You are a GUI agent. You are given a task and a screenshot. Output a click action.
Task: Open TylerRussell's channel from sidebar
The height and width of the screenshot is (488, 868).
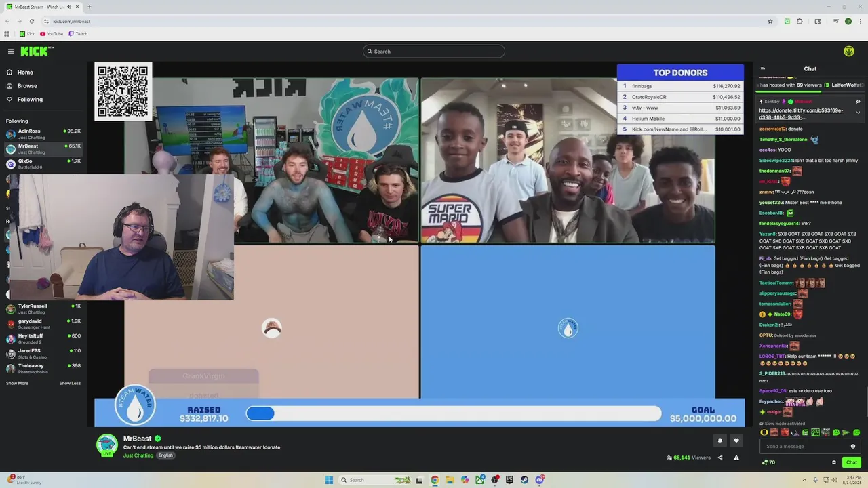pyautogui.click(x=43, y=308)
